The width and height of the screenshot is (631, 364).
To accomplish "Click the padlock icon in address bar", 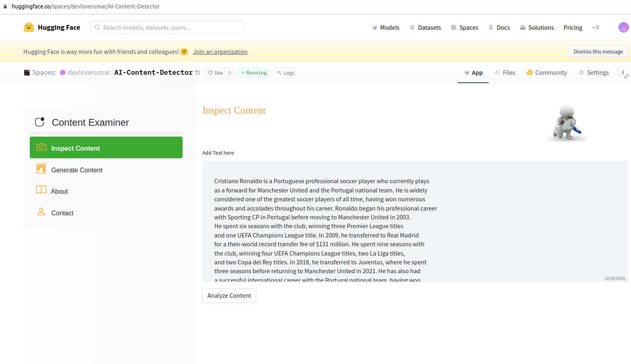I will (x=5, y=6).
